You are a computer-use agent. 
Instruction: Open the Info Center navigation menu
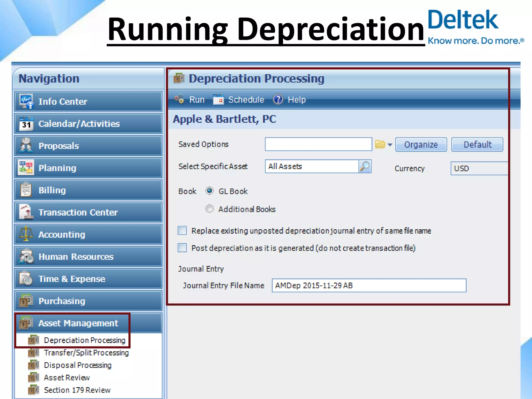coord(88,101)
